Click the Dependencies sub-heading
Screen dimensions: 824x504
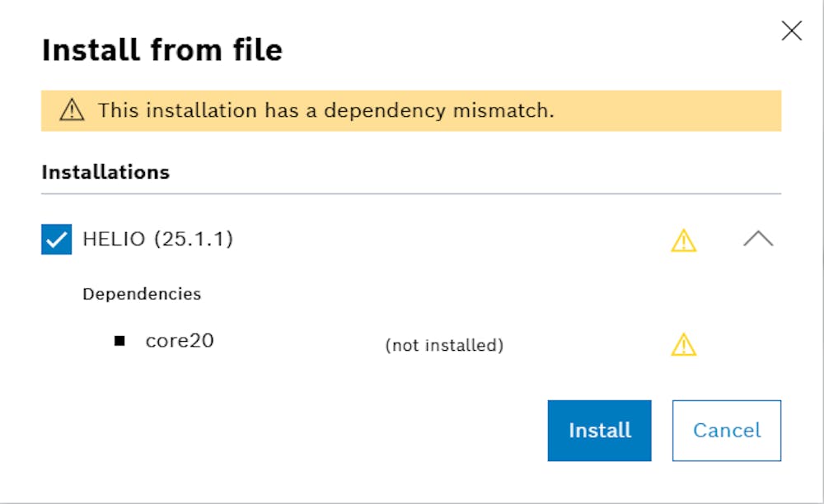click(x=142, y=293)
